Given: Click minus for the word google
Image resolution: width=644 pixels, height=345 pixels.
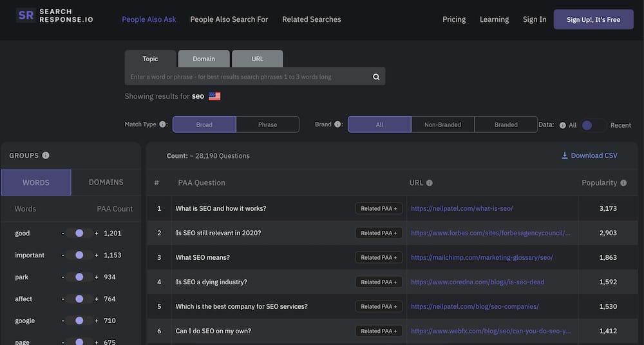Looking at the screenshot, I should pyautogui.click(x=63, y=320).
